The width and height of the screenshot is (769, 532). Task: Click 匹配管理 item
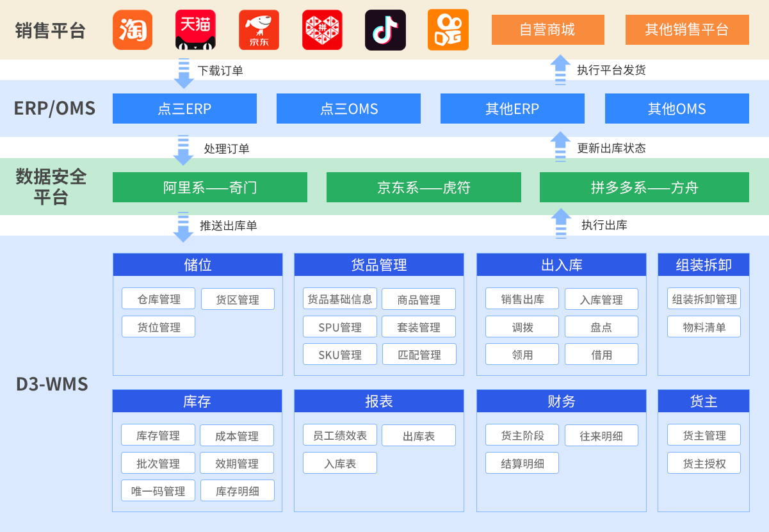(419, 355)
